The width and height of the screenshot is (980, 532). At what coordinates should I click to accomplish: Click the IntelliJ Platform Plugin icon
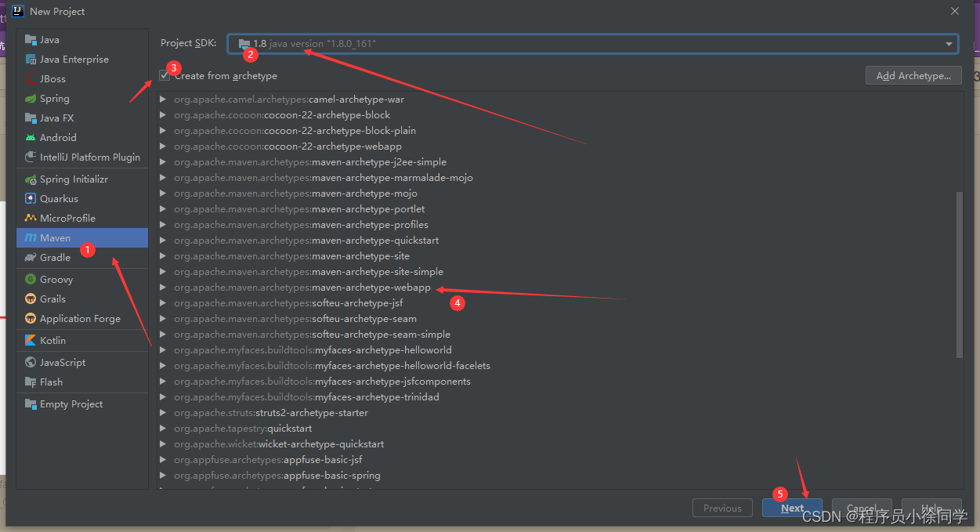[31, 157]
